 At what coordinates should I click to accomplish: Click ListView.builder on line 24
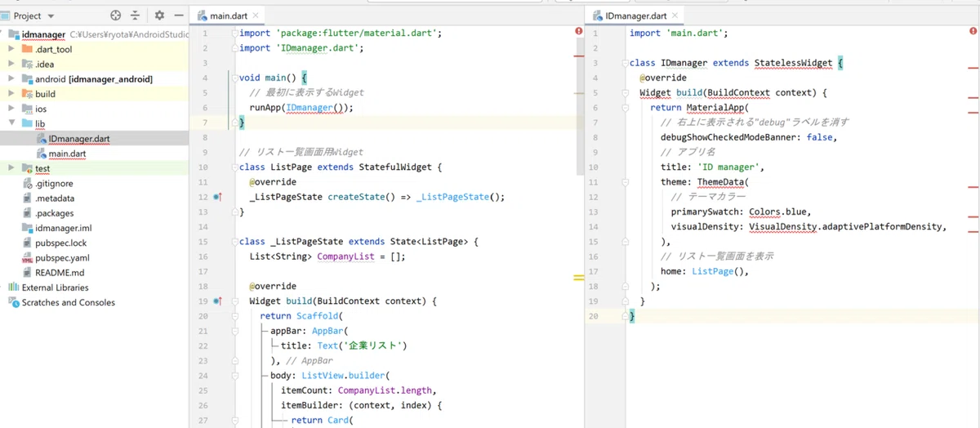coord(342,376)
